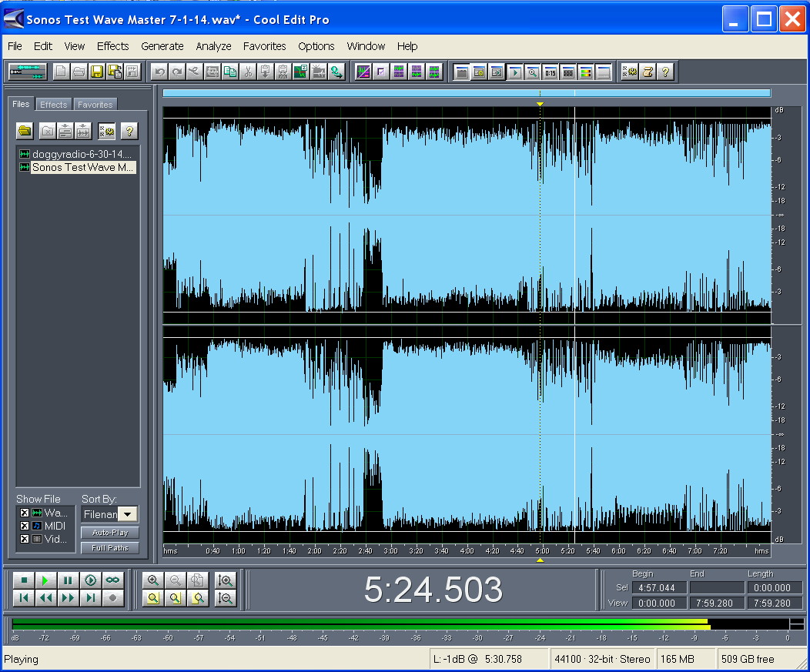Image resolution: width=810 pixels, height=672 pixels.
Task: Zoom in vertically with the arrow-plus magnifier
Action: tap(226, 580)
